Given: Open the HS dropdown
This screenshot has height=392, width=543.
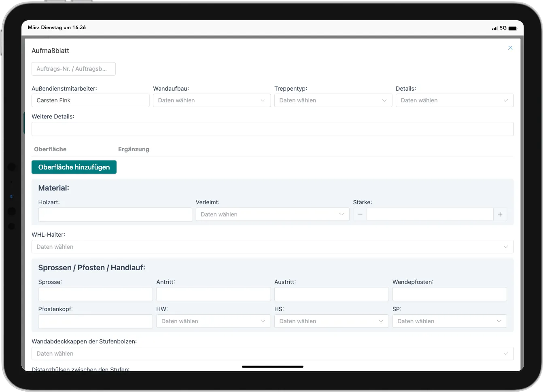Looking at the screenshot, I should [331, 321].
